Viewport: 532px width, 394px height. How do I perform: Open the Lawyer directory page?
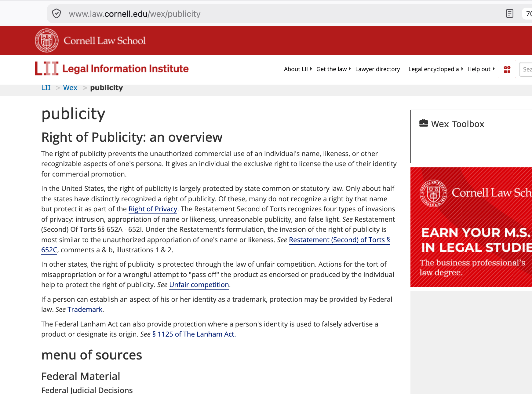(377, 69)
